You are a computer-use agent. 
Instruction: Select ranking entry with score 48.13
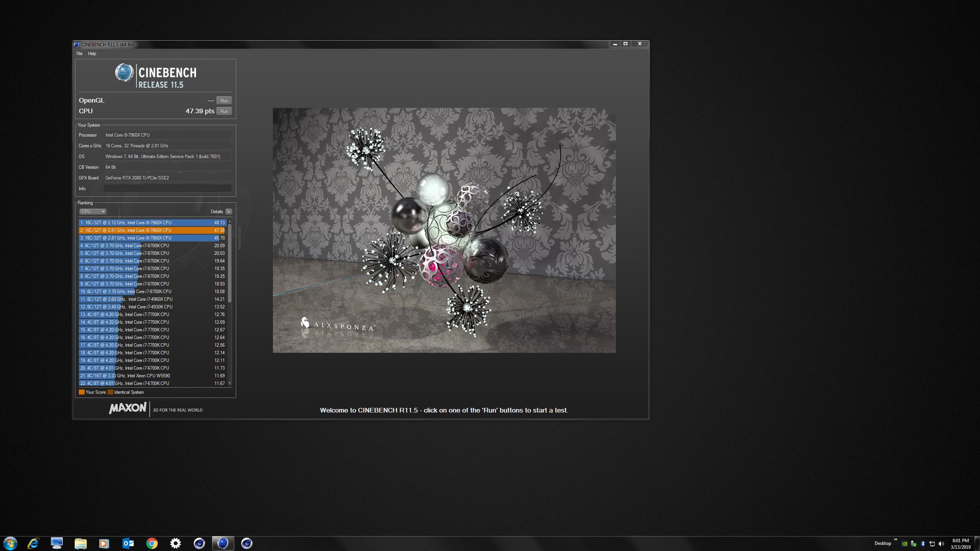pos(152,223)
